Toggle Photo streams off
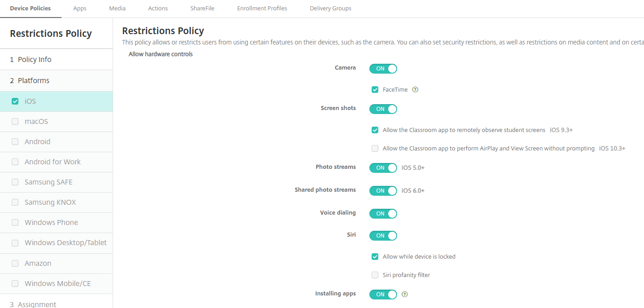 (383, 168)
